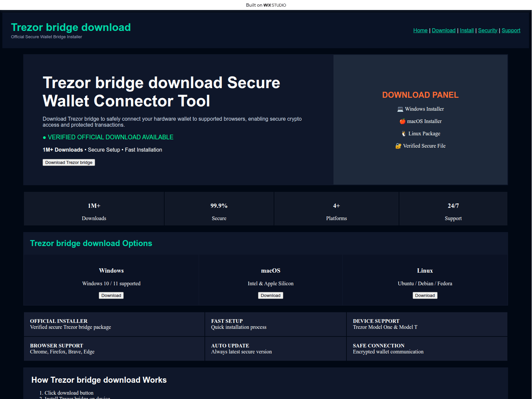The width and height of the screenshot is (532, 399).
Task: Click the 'Click download button' step
Action: coord(69,393)
